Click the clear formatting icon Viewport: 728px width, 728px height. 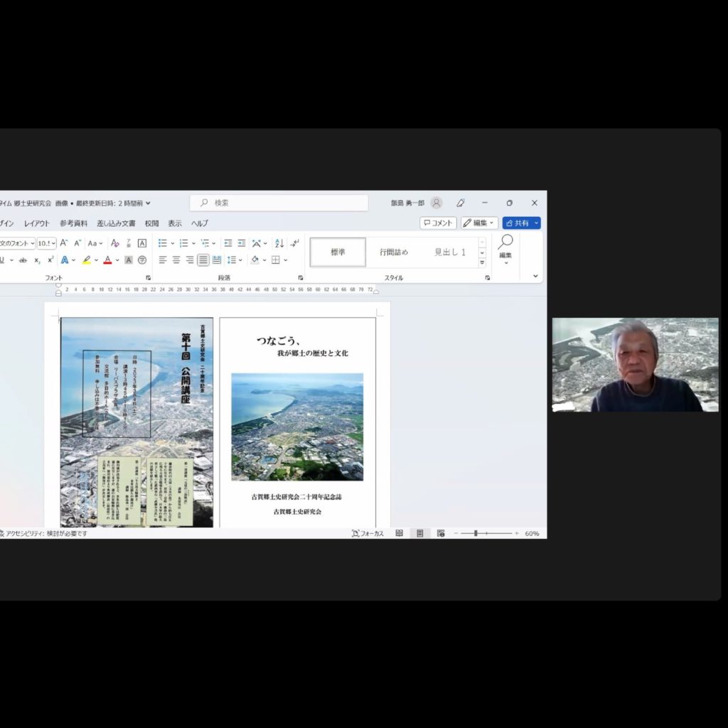(x=115, y=243)
